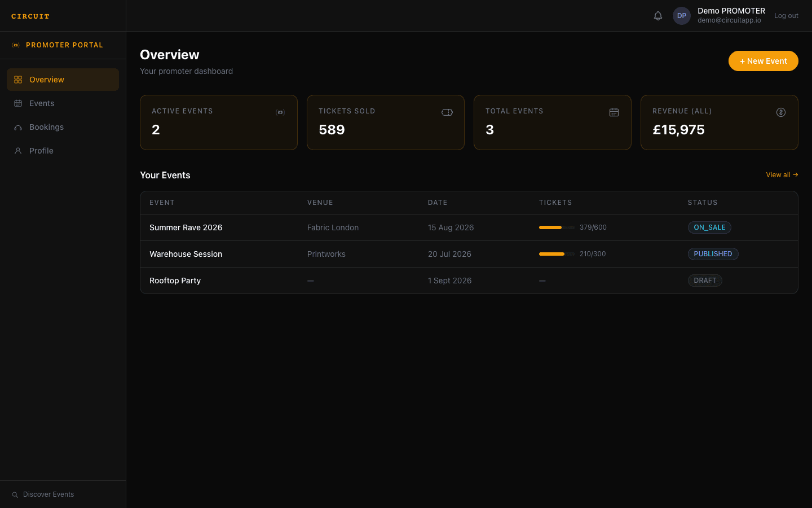Click the Revenue currency icon
The image size is (812, 508).
click(781, 112)
